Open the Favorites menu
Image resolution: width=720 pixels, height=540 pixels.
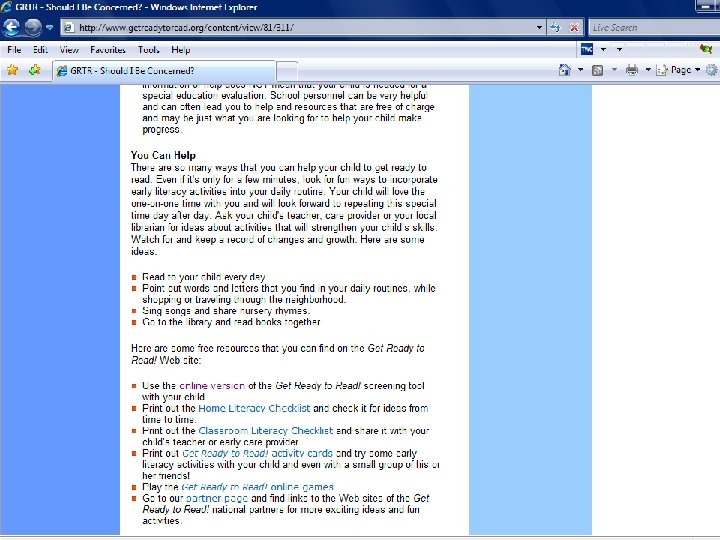pyautogui.click(x=108, y=50)
